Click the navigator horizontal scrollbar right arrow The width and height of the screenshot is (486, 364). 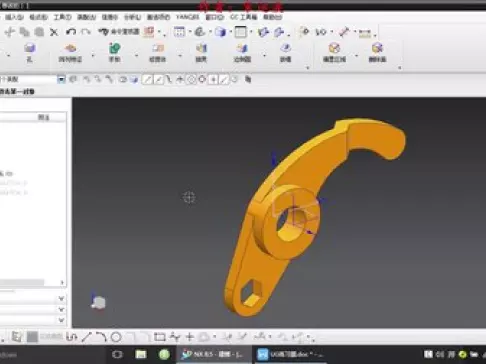pyautogui.click(x=62, y=282)
